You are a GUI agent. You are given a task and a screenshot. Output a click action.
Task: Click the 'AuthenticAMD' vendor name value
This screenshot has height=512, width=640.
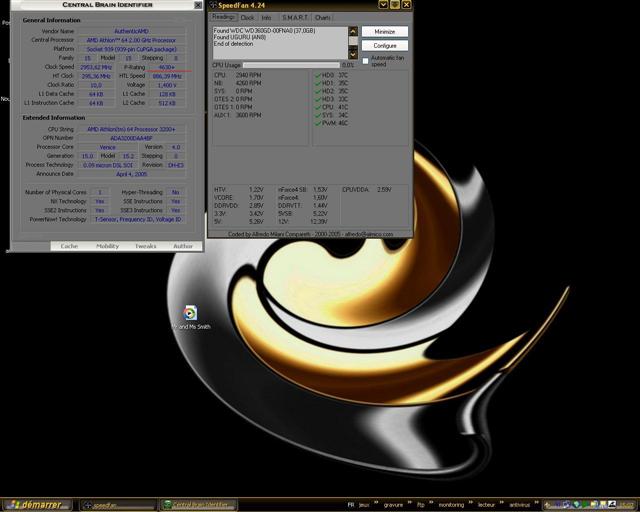pos(131,31)
